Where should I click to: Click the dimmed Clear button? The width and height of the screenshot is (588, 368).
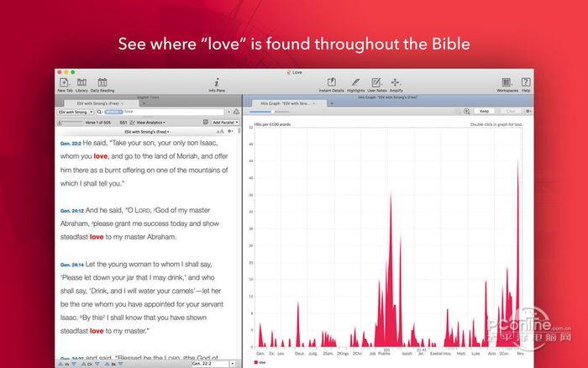click(511, 112)
